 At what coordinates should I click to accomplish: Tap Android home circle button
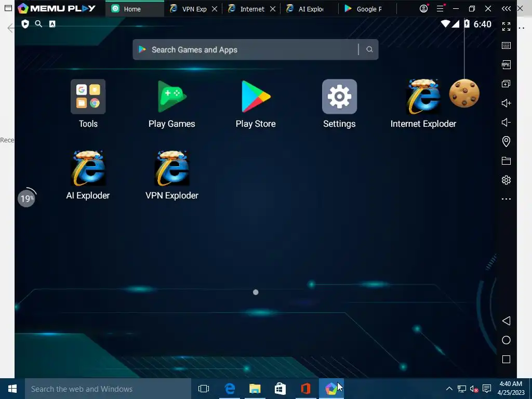(x=506, y=340)
